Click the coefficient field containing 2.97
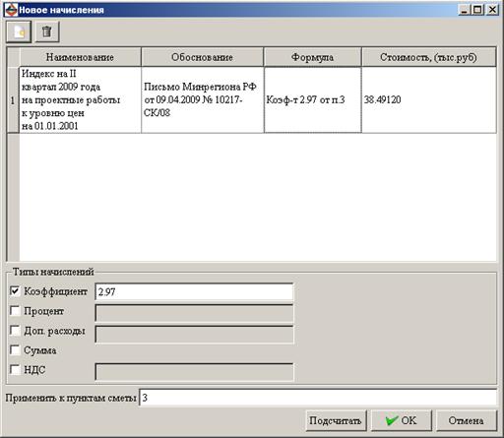Screen dimensions: 504x438 pos(194,292)
